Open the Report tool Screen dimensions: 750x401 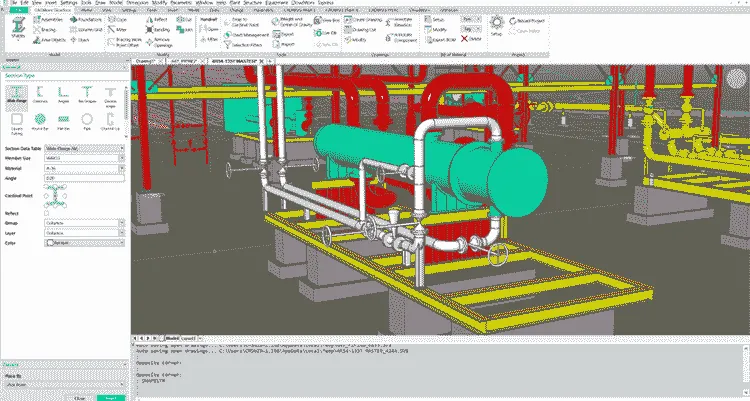284,45
